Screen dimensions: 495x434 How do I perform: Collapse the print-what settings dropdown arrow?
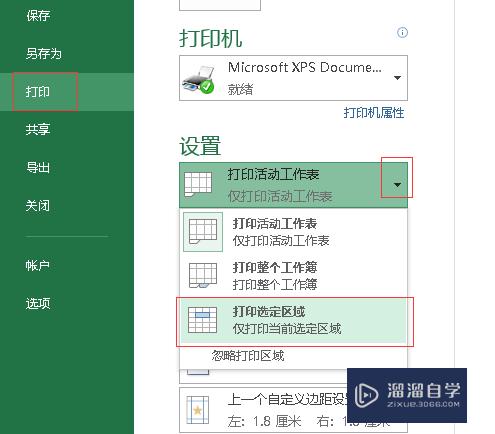[397, 185]
